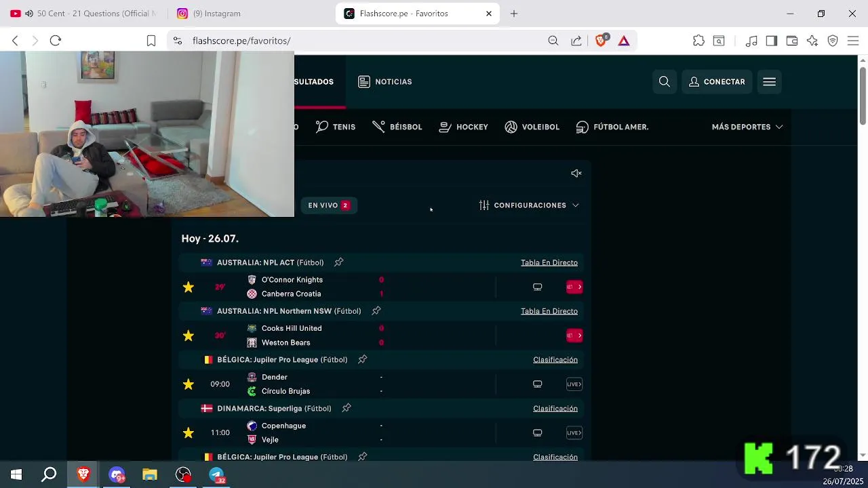Image resolution: width=868 pixels, height=488 pixels.
Task: Click TV icon on O'Connor Knights match
Action: 538,287
